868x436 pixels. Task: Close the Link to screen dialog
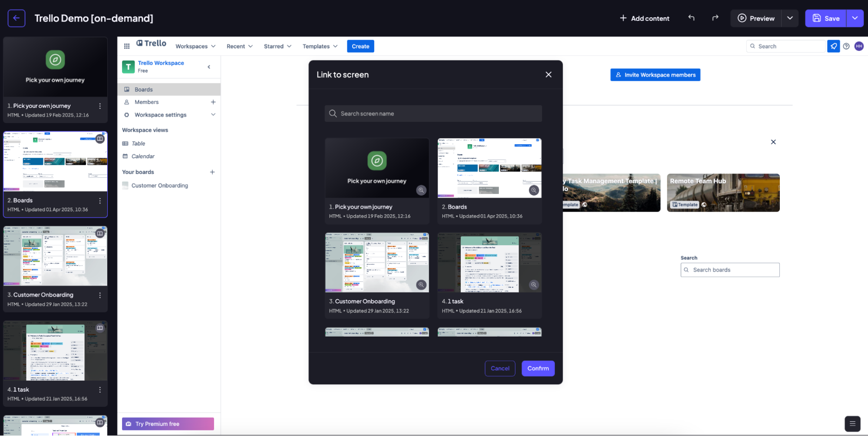click(548, 75)
